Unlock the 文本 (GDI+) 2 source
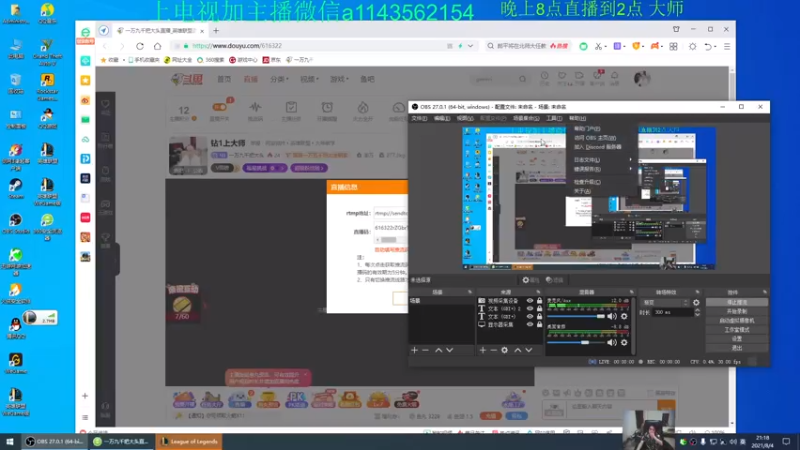The height and width of the screenshot is (450, 800). coord(539,309)
